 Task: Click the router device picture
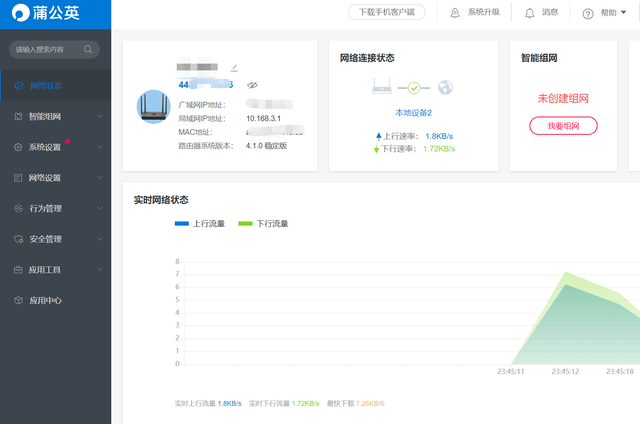tap(153, 107)
